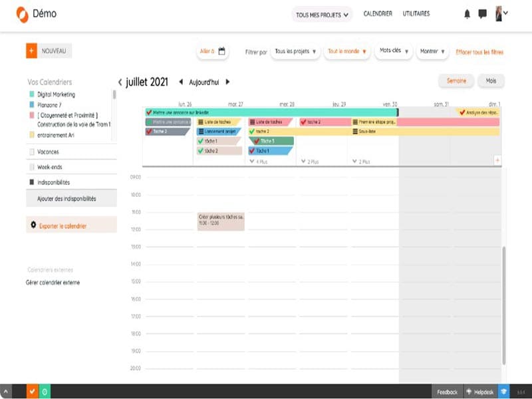This screenshot has width=532, height=399.
Task: Go to the previous week with the left triangle
Action: [181, 82]
